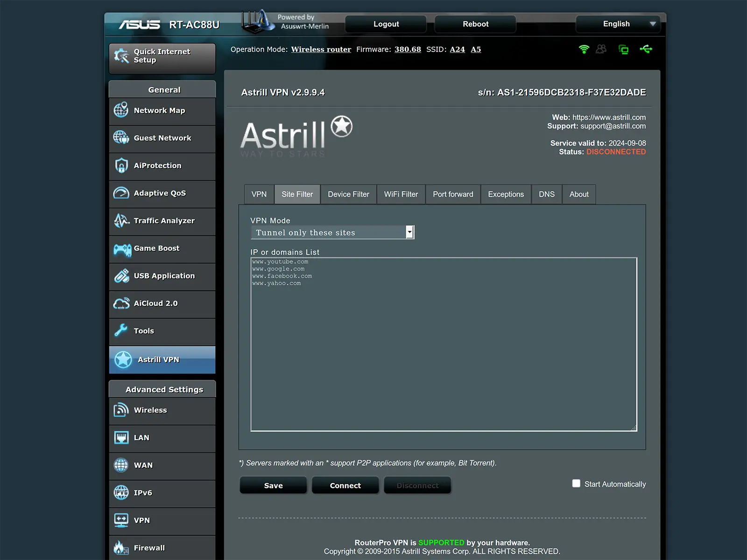The width and height of the screenshot is (747, 560).
Task: Click the green WiFi status icon
Action: coord(584,49)
